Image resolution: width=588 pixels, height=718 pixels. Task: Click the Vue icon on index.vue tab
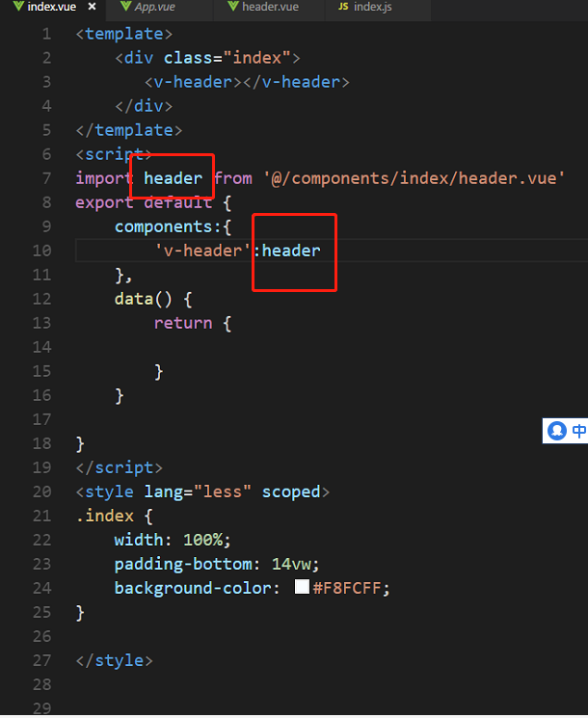(18, 7)
